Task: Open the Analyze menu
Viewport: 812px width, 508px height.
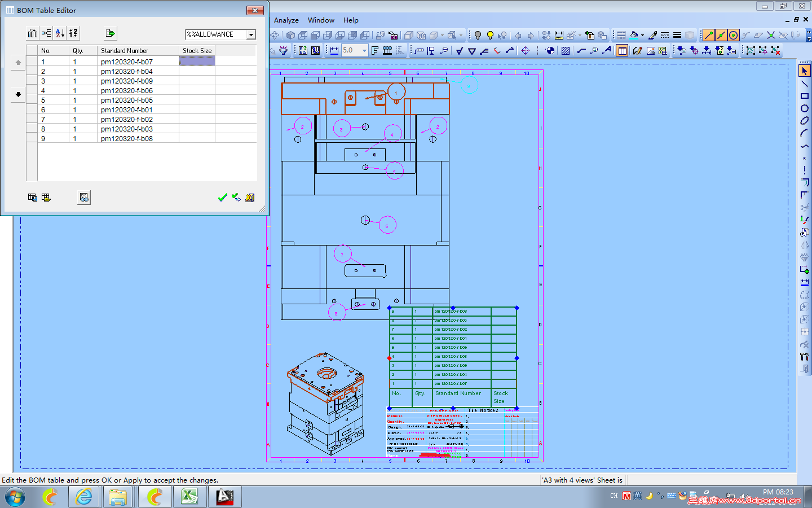Action: [x=286, y=20]
